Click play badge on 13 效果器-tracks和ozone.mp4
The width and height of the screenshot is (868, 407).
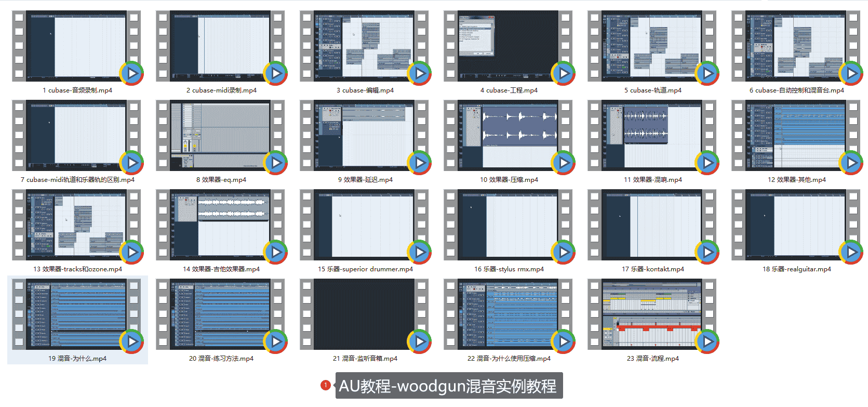click(x=132, y=252)
